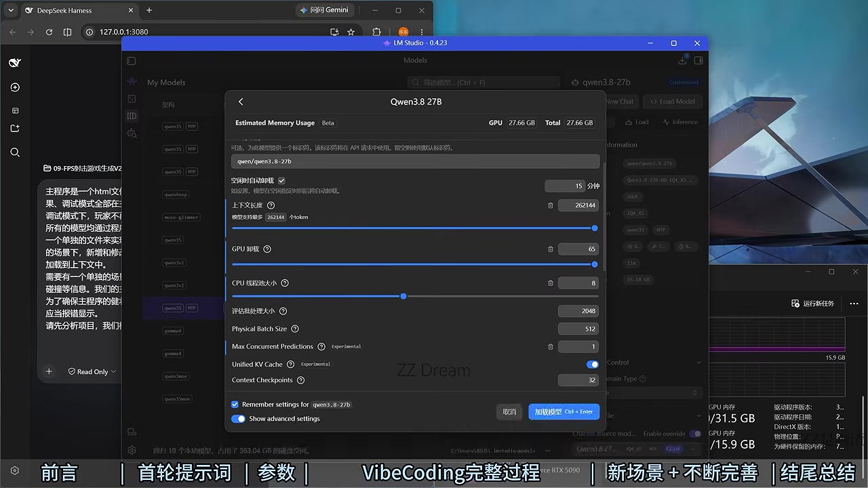Image resolution: width=868 pixels, height=488 pixels.
Task: Click the CPU 线程池大小 slider handle
Action: (x=403, y=296)
